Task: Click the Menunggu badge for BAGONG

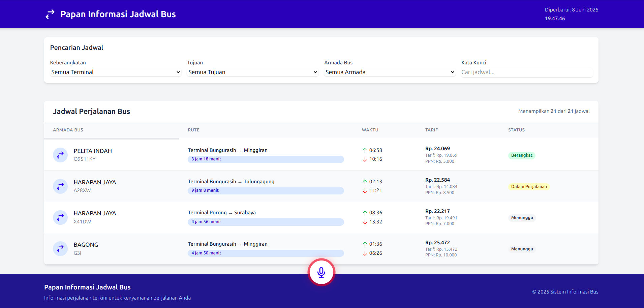Action: (x=522, y=249)
